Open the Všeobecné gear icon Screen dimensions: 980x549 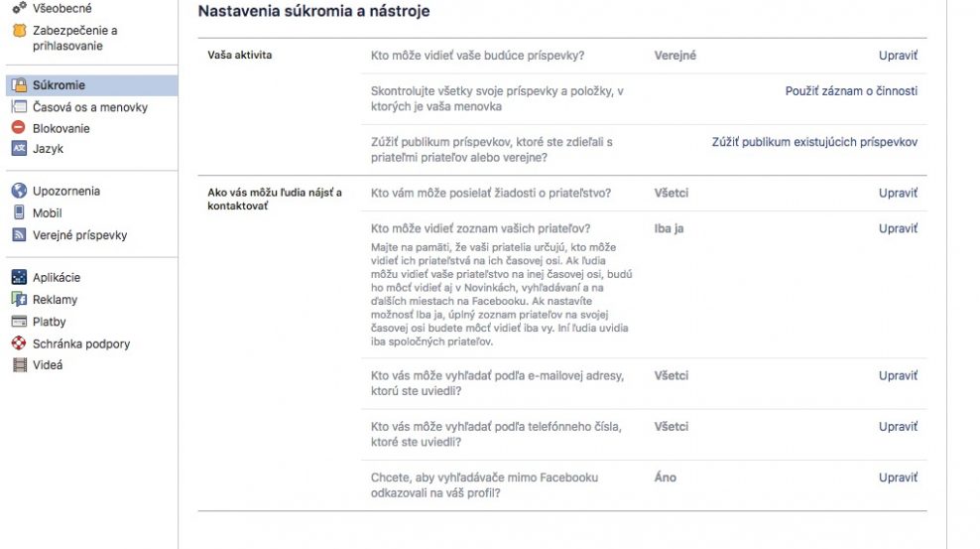pos(20,8)
